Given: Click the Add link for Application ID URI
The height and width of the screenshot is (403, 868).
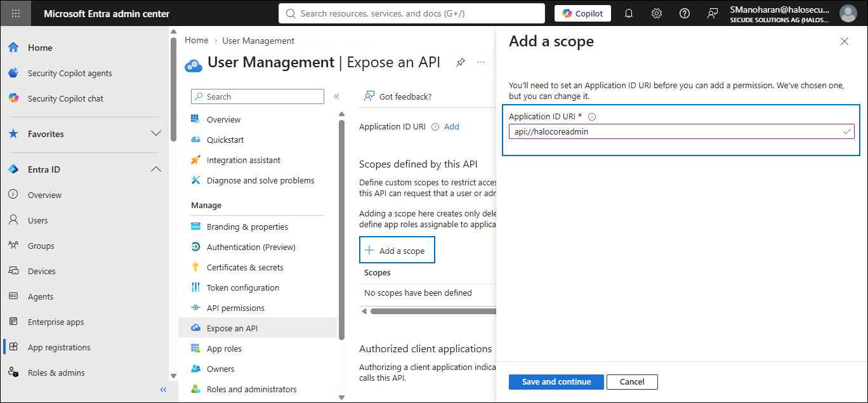Looking at the screenshot, I should coord(452,126).
